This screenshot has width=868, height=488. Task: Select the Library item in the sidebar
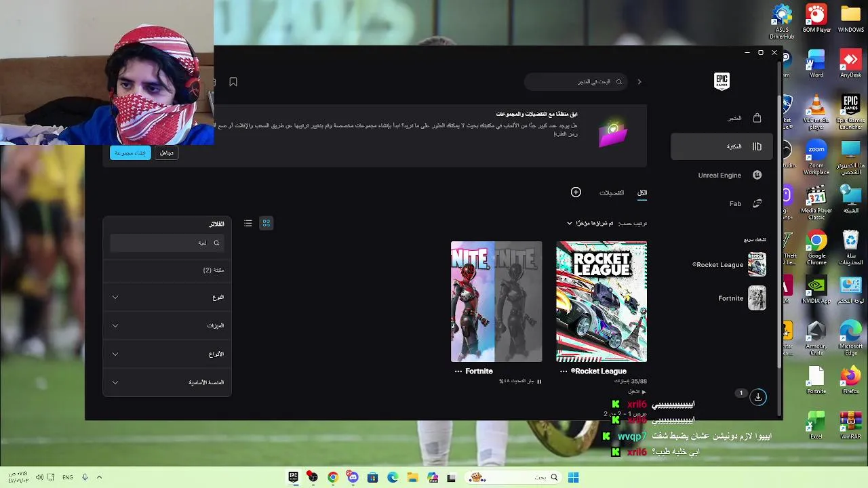[x=722, y=146]
